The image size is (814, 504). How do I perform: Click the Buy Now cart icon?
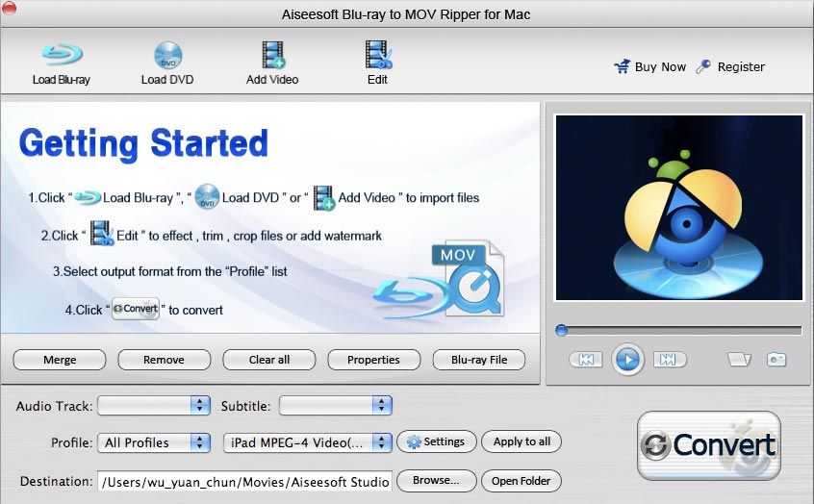[623, 67]
